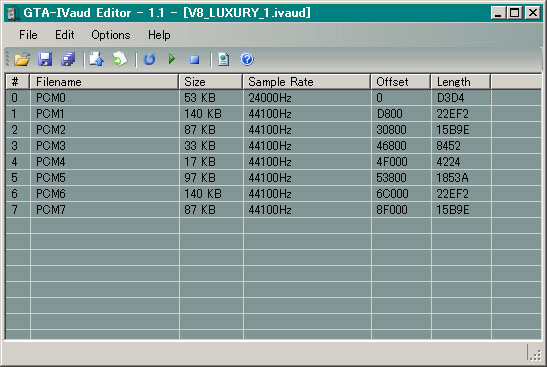Stop playback with the blue square button

(x=194, y=60)
